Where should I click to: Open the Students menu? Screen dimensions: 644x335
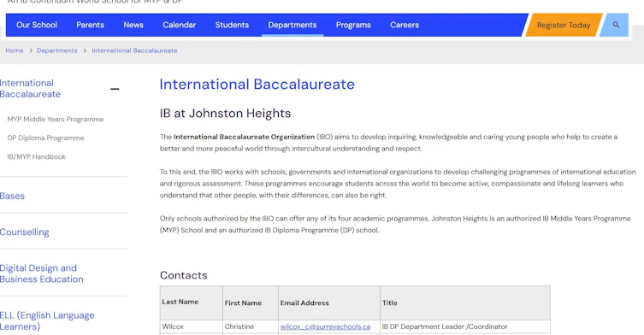point(232,25)
